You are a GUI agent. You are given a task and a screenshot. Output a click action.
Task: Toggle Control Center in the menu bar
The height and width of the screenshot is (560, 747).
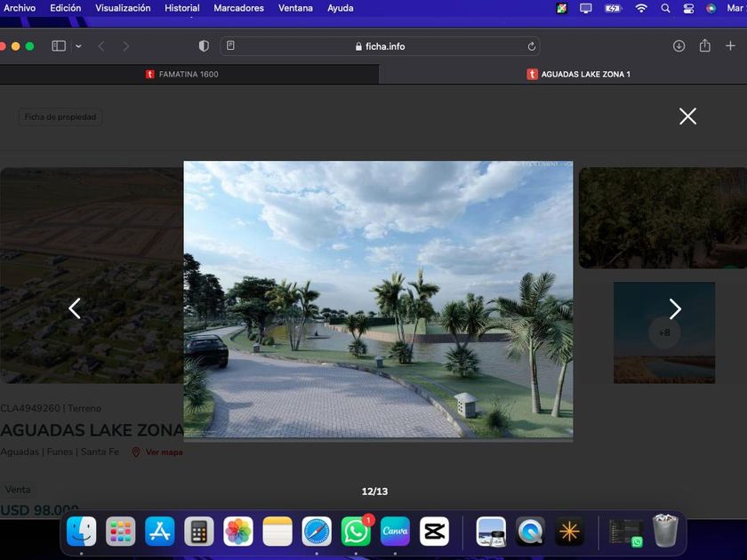[688, 8]
